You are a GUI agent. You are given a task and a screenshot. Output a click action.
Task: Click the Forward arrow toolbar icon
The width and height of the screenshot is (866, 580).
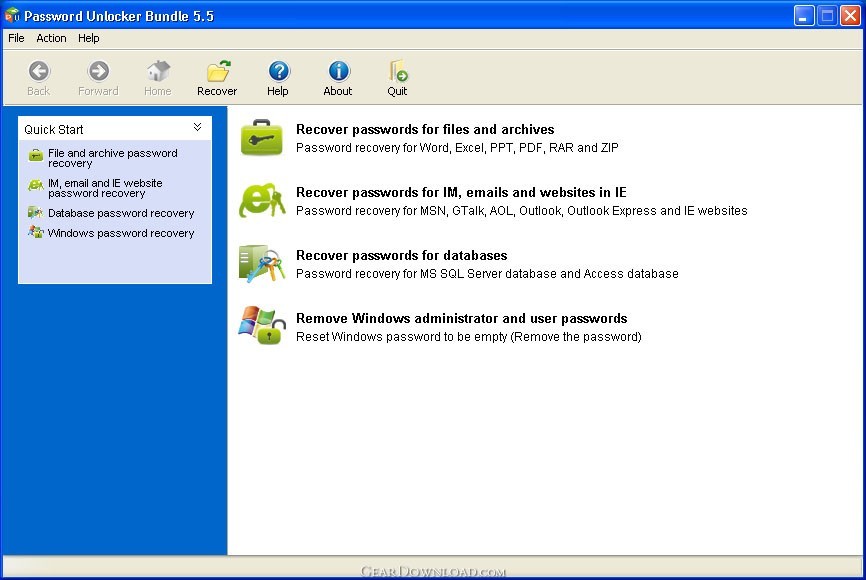98,71
